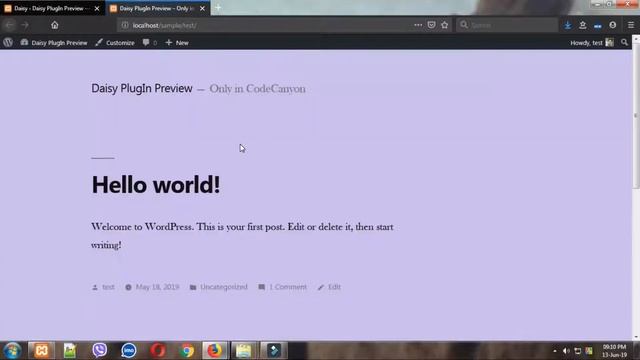The width and height of the screenshot is (640, 360).
Task: Open XAMPP from the taskbar
Action: [x=41, y=351]
